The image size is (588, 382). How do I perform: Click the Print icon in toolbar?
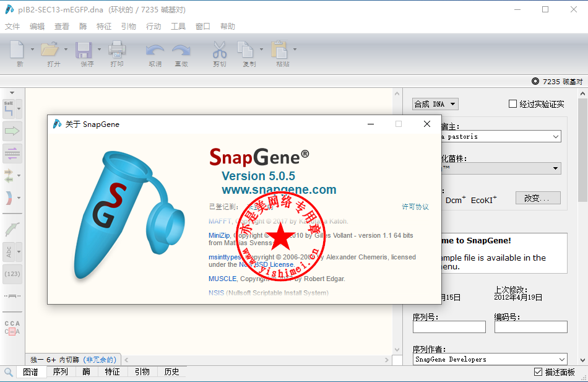coord(116,49)
